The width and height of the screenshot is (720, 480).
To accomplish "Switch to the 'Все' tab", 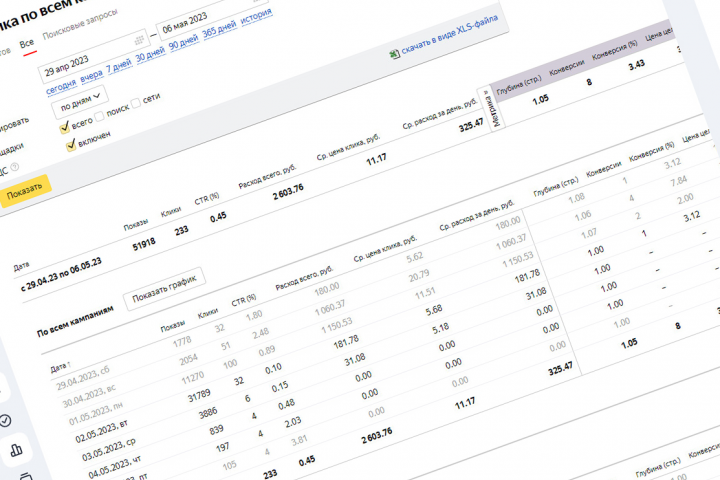I will click(x=27, y=44).
